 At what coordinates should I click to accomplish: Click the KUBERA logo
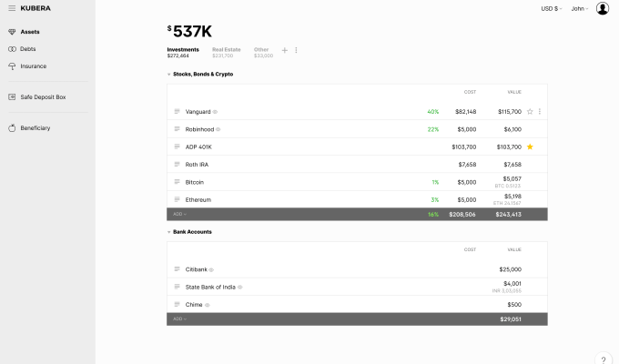tap(36, 8)
